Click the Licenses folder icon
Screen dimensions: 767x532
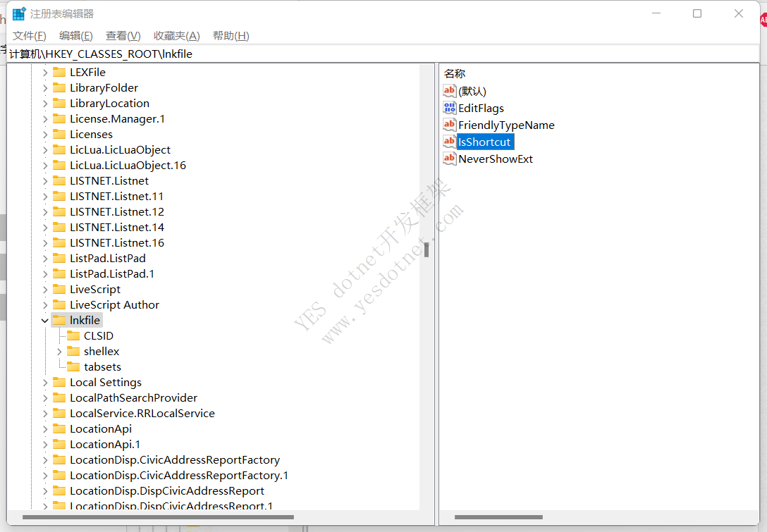[59, 134]
